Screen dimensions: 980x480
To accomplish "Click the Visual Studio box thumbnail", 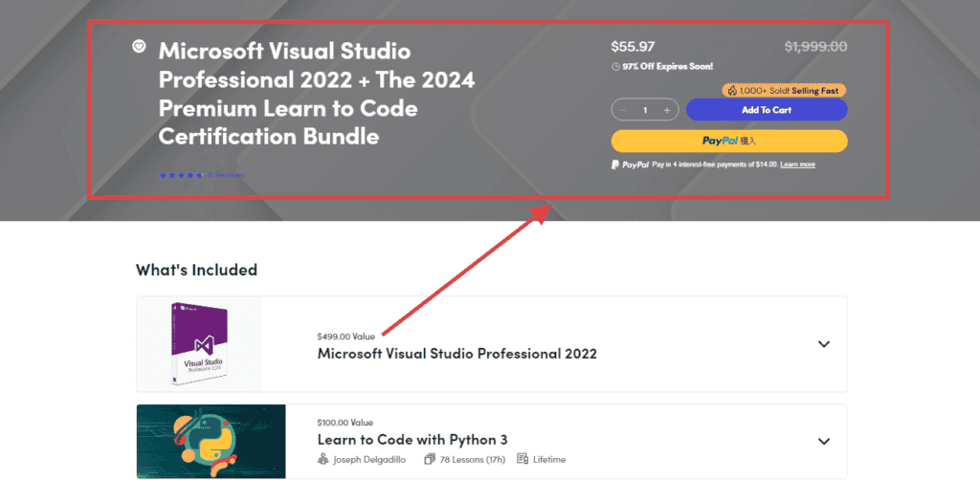I will [x=199, y=344].
